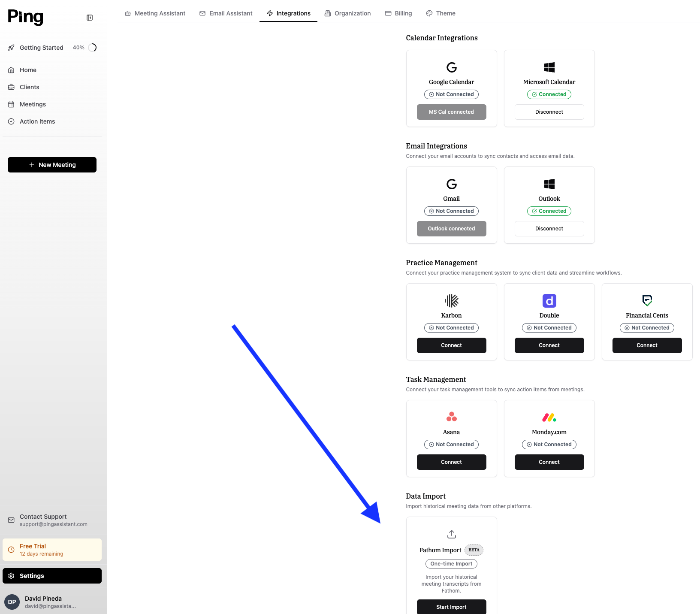Select the Integrations tab
This screenshot has height=614, width=700.
click(x=288, y=13)
